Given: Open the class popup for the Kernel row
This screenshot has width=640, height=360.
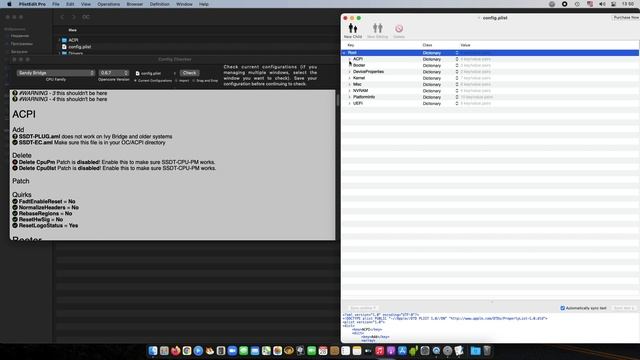Looking at the screenshot, I should [457, 78].
